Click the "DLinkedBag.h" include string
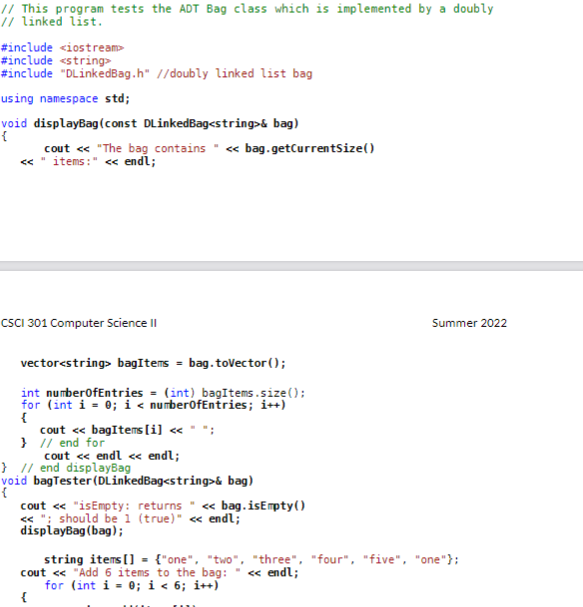The width and height of the screenshot is (583, 607). coord(105,74)
